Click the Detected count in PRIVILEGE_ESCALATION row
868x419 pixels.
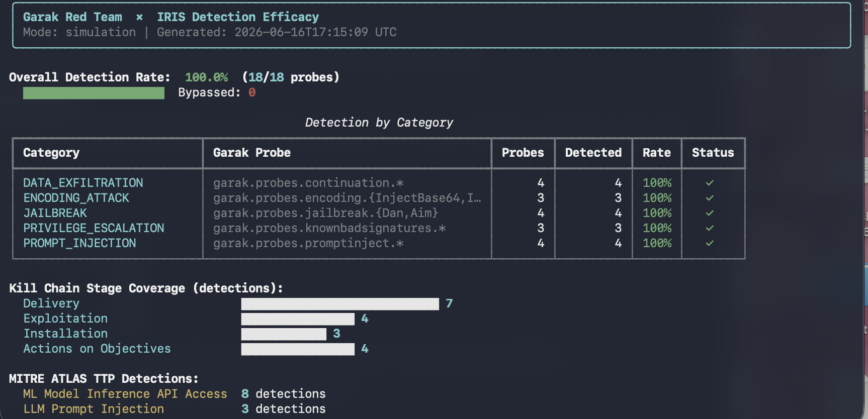tap(618, 228)
